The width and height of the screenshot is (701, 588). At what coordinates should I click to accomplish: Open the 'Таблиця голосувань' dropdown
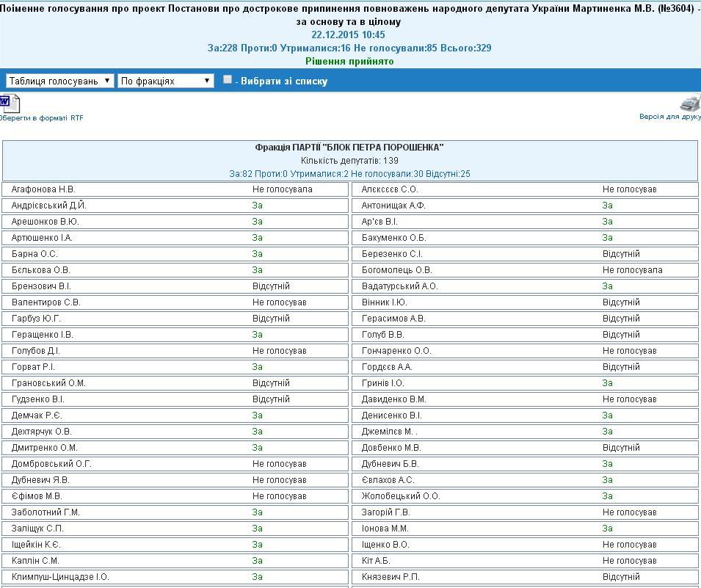pos(60,81)
